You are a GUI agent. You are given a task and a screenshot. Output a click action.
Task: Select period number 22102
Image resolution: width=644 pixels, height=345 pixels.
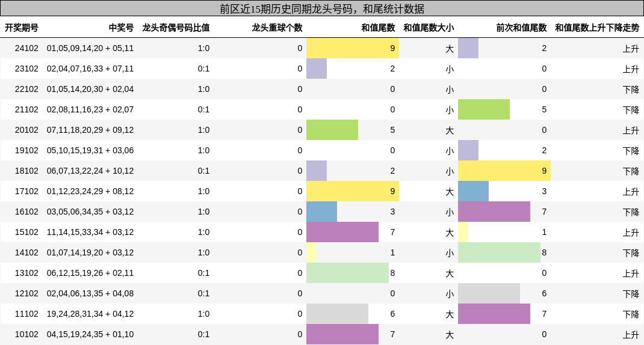(26, 89)
